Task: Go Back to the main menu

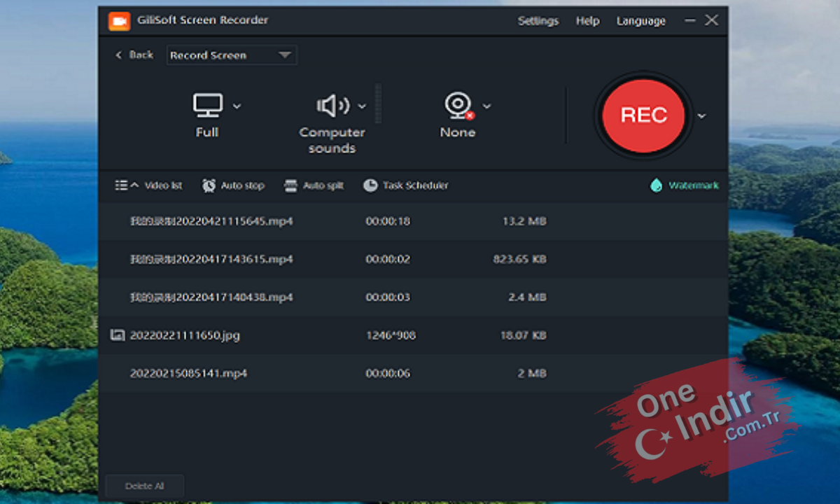Action: click(134, 55)
